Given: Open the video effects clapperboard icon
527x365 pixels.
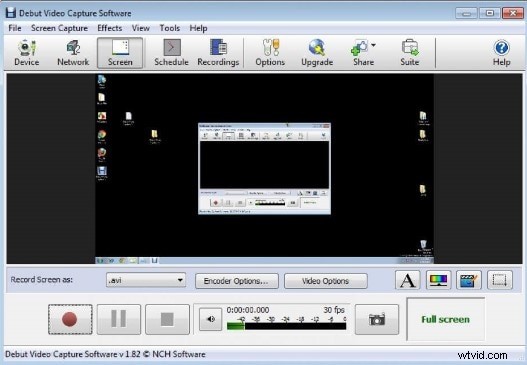Looking at the screenshot, I should pos(469,280).
